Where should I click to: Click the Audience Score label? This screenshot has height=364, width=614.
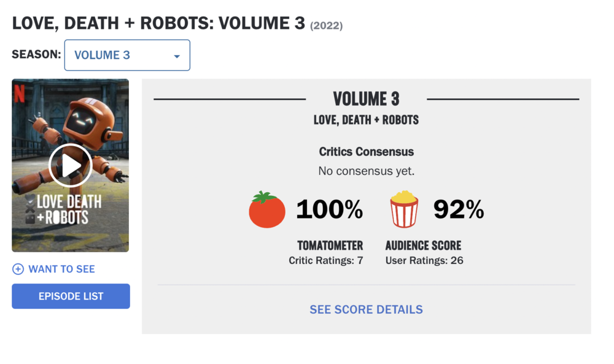coord(423,246)
